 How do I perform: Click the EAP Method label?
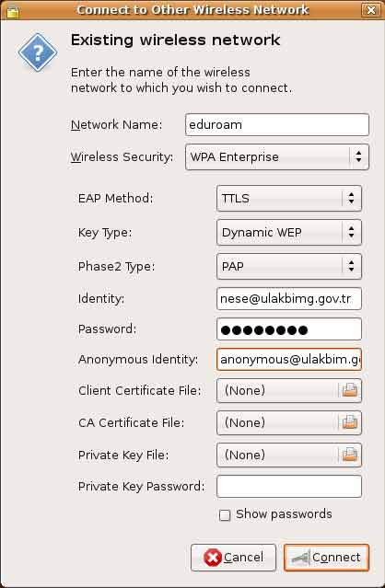(x=115, y=198)
